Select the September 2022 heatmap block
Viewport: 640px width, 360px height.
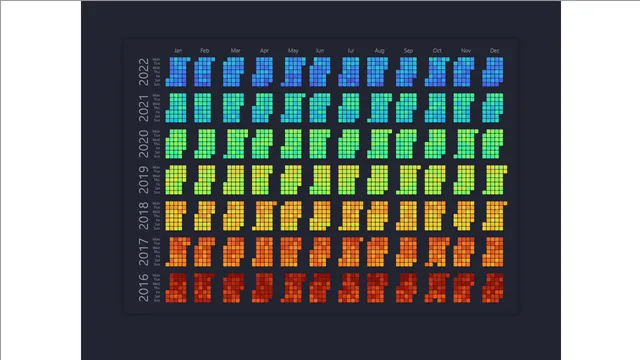coord(407,72)
